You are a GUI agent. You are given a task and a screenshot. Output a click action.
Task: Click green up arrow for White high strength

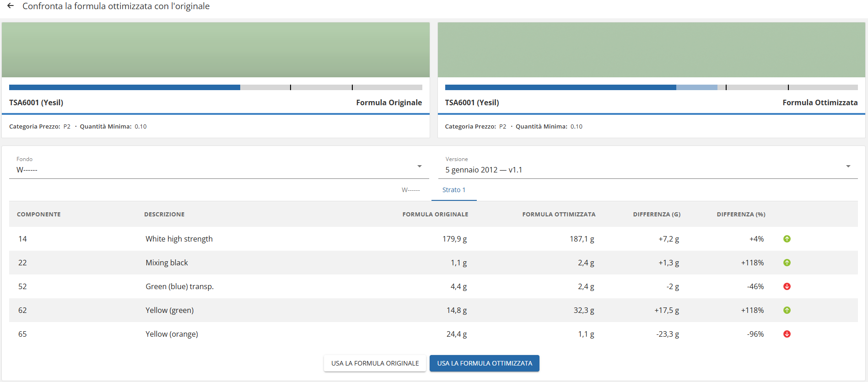787,239
